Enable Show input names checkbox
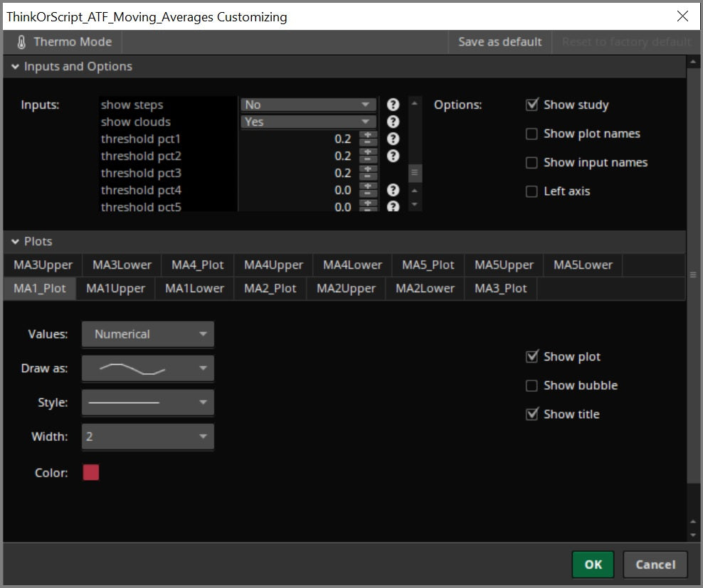703x588 pixels. tap(532, 162)
